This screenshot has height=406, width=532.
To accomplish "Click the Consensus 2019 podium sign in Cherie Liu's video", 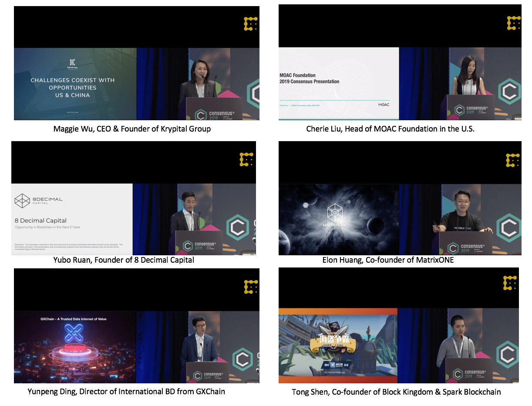I will pos(471,109).
